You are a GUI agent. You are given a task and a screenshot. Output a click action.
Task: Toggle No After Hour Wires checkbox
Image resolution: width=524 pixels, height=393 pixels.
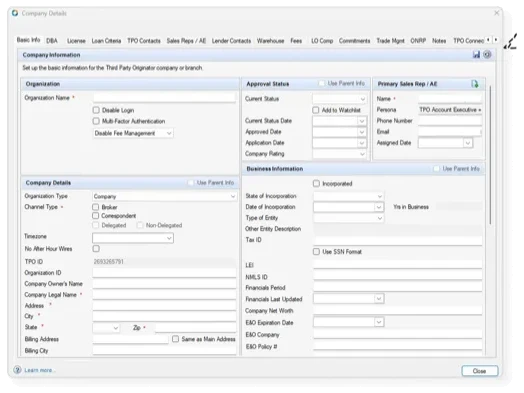tap(96, 249)
